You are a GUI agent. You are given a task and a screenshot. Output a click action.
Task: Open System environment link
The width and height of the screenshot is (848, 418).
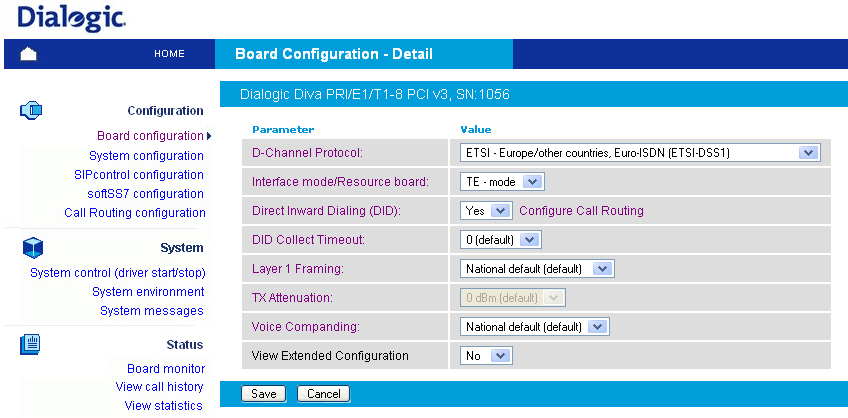click(x=148, y=292)
